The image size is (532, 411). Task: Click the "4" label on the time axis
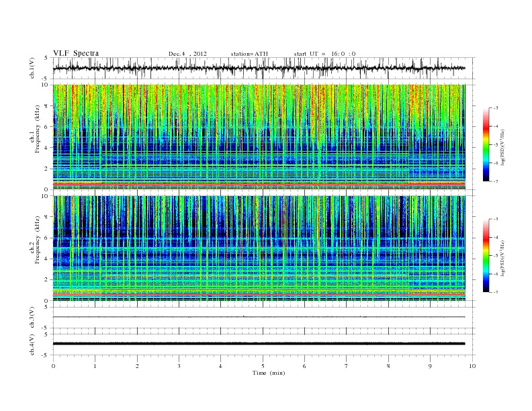pos(220,366)
